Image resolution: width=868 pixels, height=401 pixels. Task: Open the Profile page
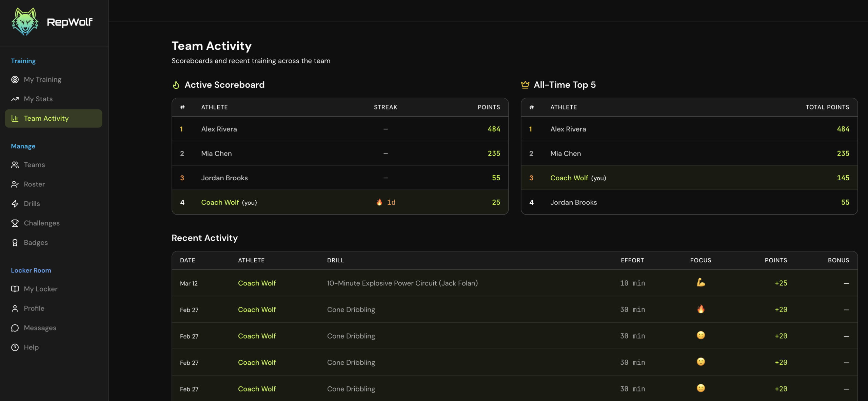tap(34, 308)
